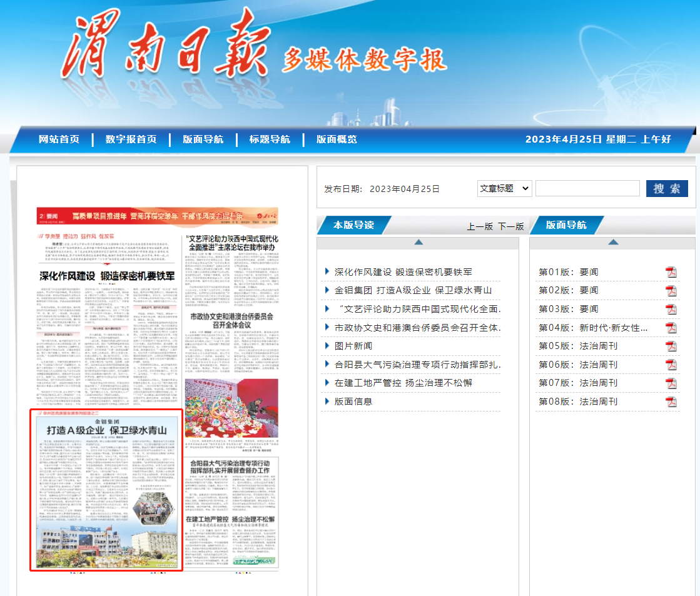Click PDF icon beside 第08版 法治周刊
Viewport: 700px width, 596px height.
[x=671, y=402]
